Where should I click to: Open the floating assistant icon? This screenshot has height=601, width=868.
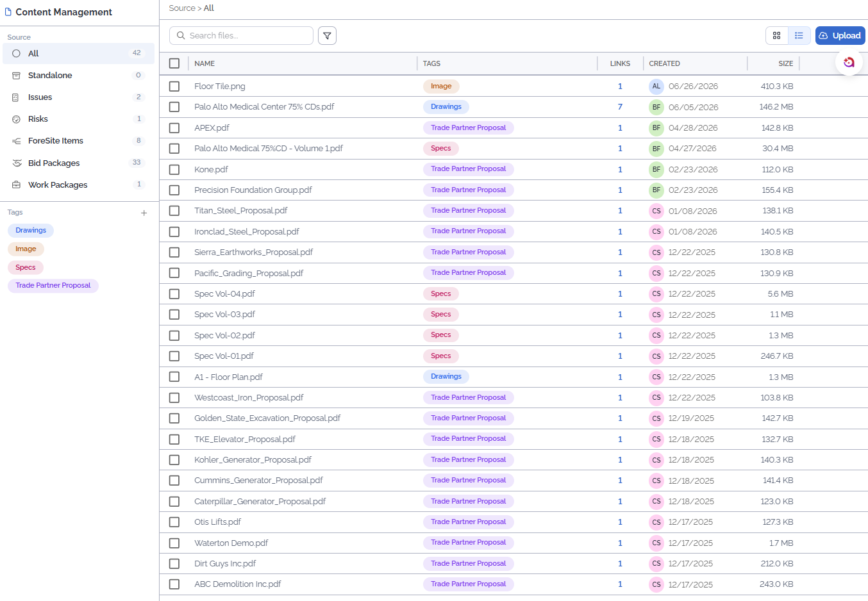pos(849,62)
